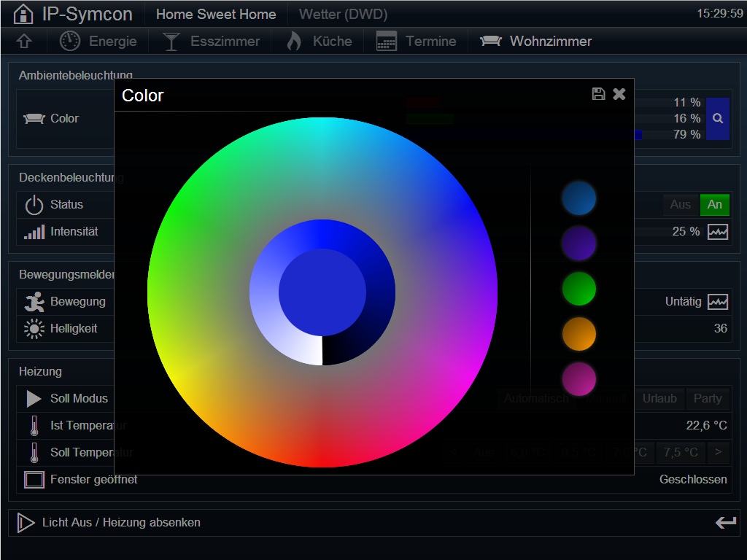This screenshot has width=747, height=560.
Task: Click the IP-Symcon house logo icon
Action: coord(23,14)
